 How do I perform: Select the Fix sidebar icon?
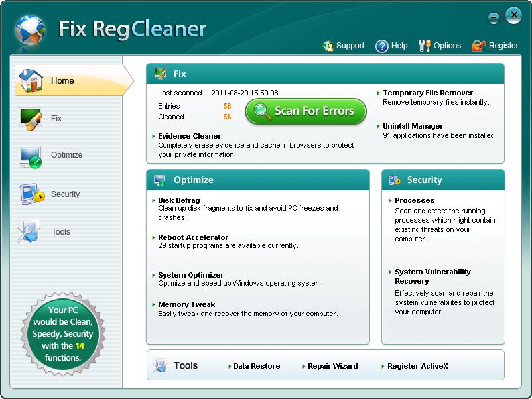(x=30, y=118)
